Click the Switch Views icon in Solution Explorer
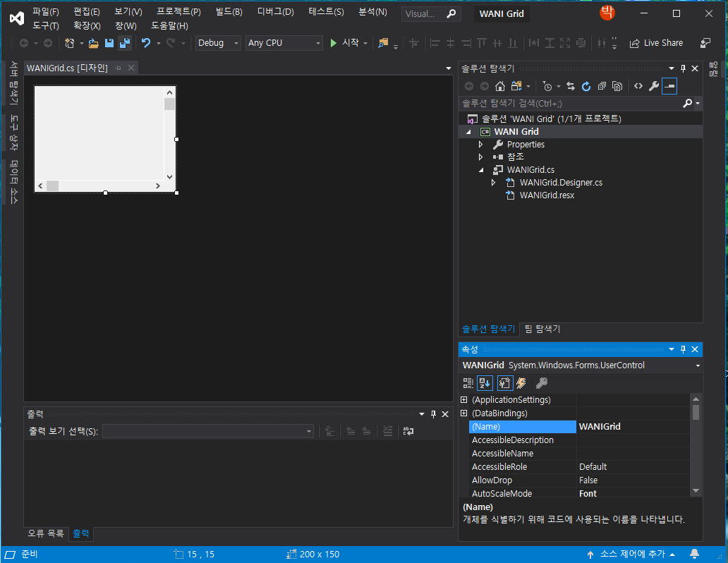The image size is (728, 563). click(x=516, y=86)
